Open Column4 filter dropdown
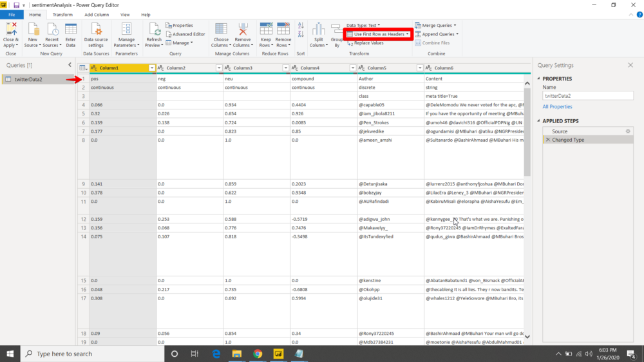 353,68
